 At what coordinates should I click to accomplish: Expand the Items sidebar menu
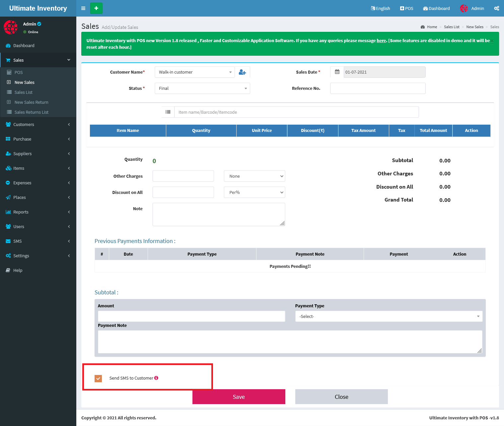click(38, 168)
